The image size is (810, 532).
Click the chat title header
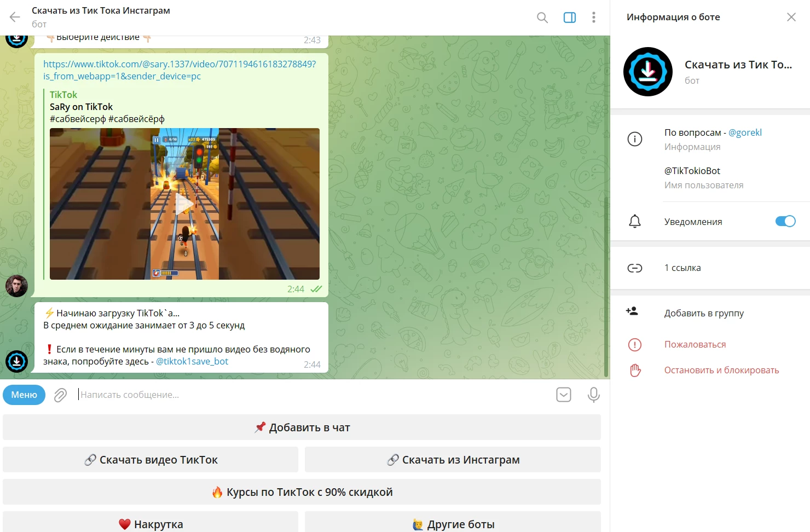point(101,10)
